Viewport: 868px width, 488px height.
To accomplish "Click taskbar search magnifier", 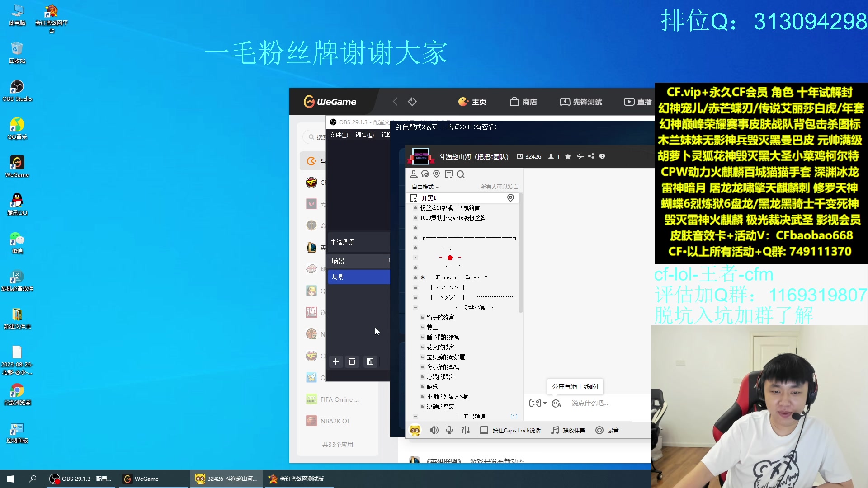I will pyautogui.click(x=33, y=479).
